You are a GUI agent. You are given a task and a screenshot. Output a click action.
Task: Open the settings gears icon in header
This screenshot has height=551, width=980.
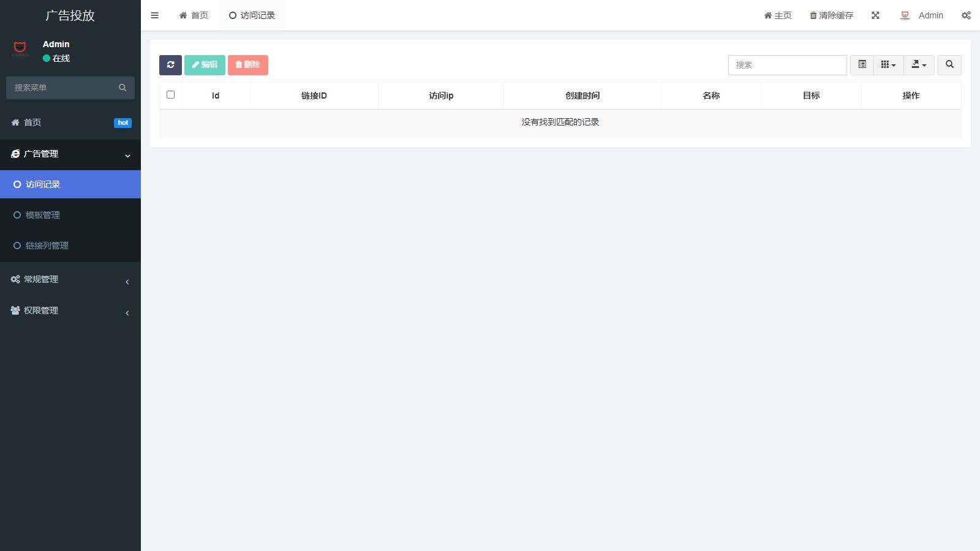(x=966, y=15)
